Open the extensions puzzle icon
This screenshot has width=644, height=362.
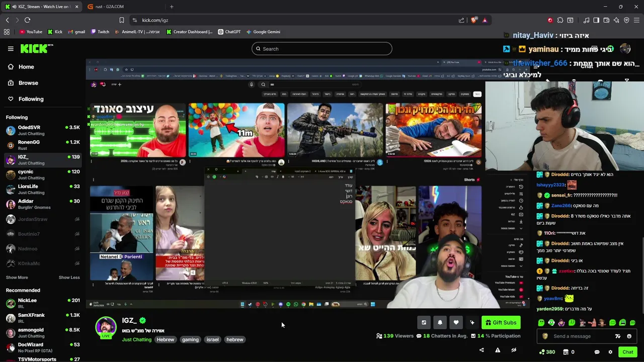[x=560, y=20]
